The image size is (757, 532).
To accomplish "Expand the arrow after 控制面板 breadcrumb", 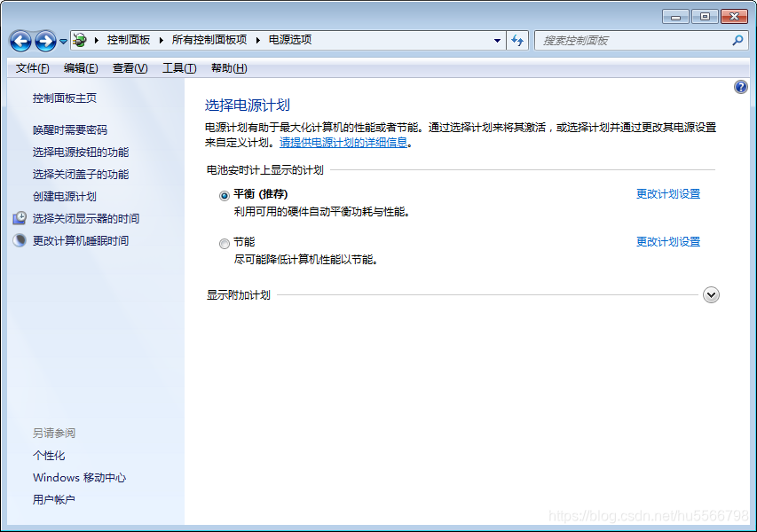I will pos(161,41).
